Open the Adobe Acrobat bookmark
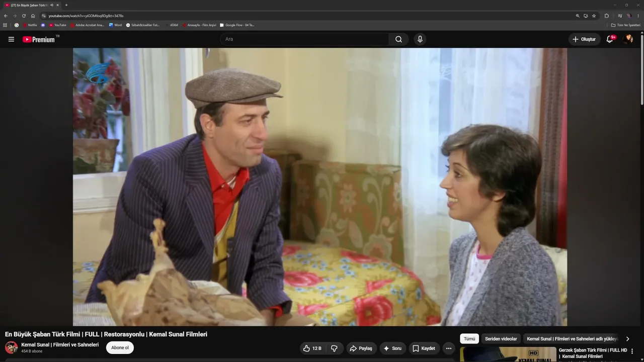Screen dimensions: 644x362 coord(87,25)
